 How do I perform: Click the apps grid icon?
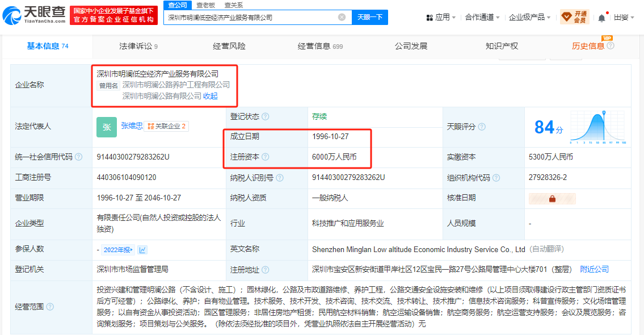(430, 18)
